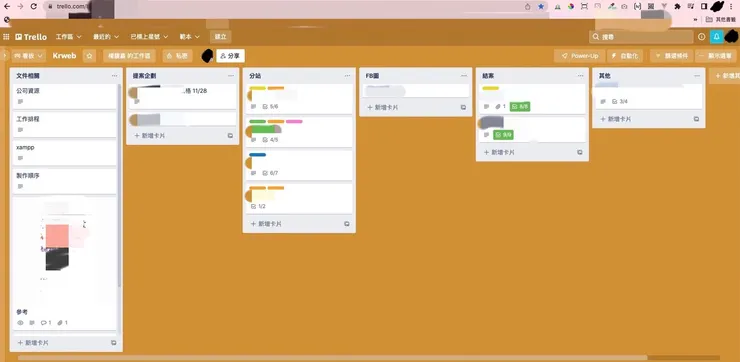This screenshot has width=740, height=362.
Task: Add a card to the FB圖 list
Action: pos(383,108)
